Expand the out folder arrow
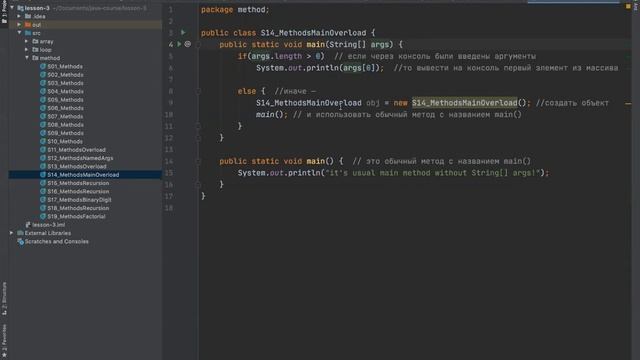Screen dimensions: 640x360 (19, 24)
